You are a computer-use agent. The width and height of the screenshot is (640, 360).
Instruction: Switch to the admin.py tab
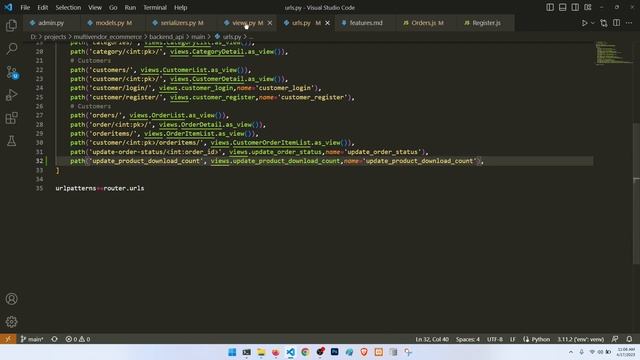coord(51,23)
